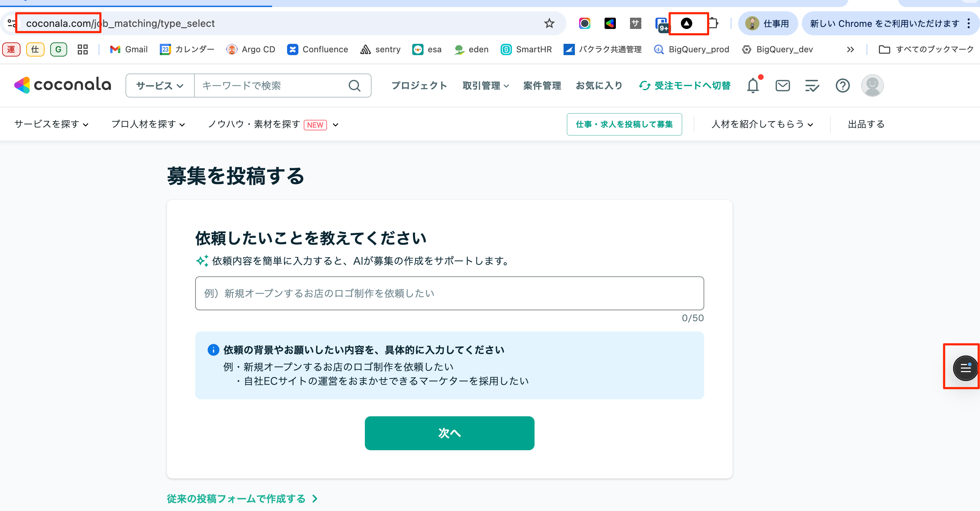Click the notification bell icon
The height and width of the screenshot is (511, 980).
753,86
